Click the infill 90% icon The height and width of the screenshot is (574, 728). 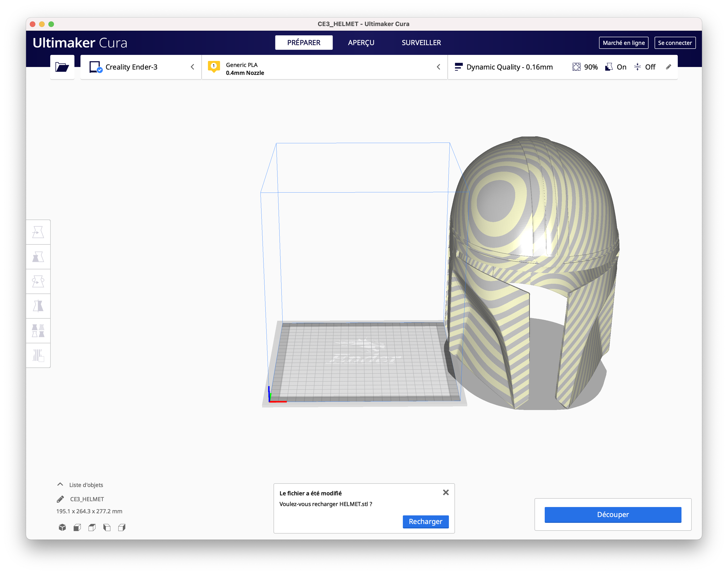tap(576, 67)
